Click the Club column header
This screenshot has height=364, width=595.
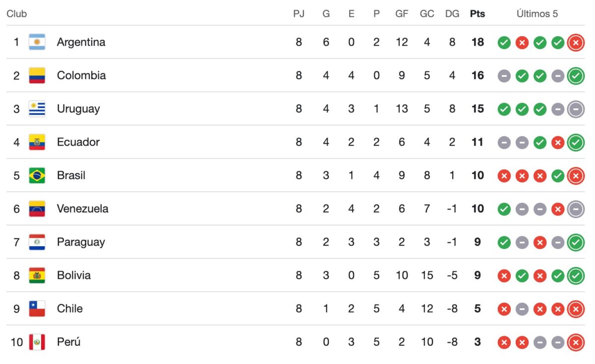[16, 14]
